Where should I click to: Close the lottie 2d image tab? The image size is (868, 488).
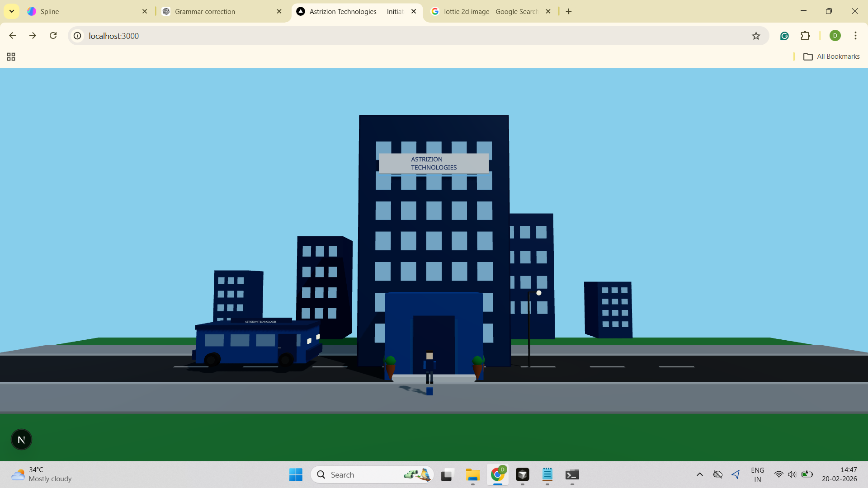point(548,11)
